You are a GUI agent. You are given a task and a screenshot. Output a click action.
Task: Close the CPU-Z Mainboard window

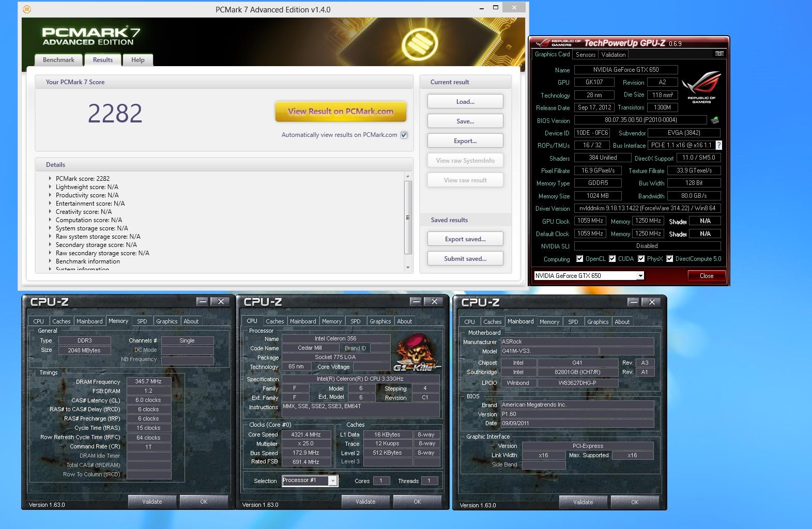point(652,302)
